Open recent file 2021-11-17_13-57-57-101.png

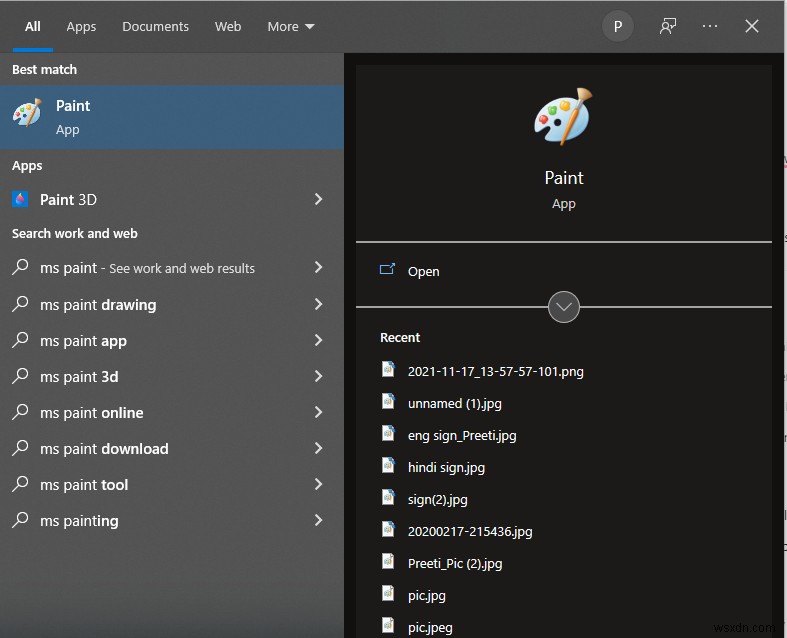click(x=495, y=371)
